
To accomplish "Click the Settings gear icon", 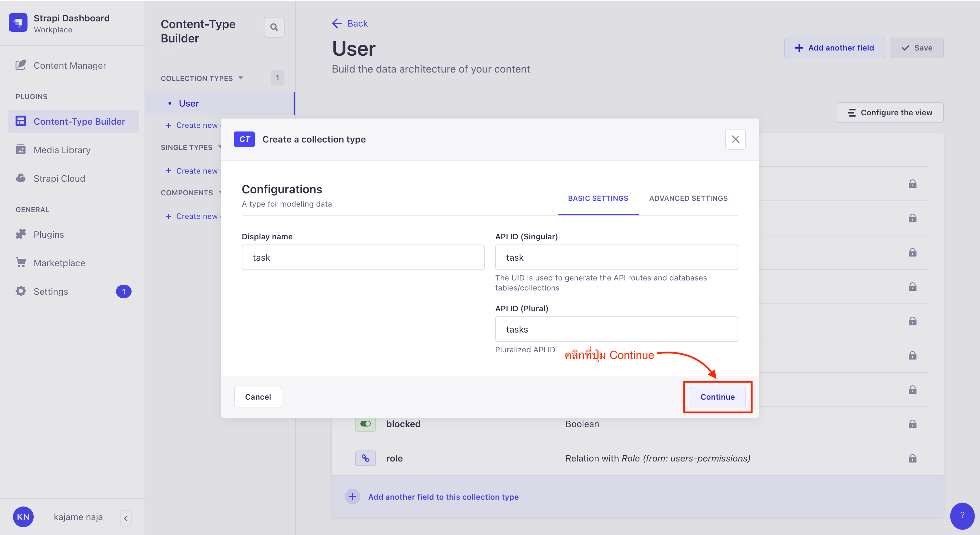I will (x=20, y=290).
